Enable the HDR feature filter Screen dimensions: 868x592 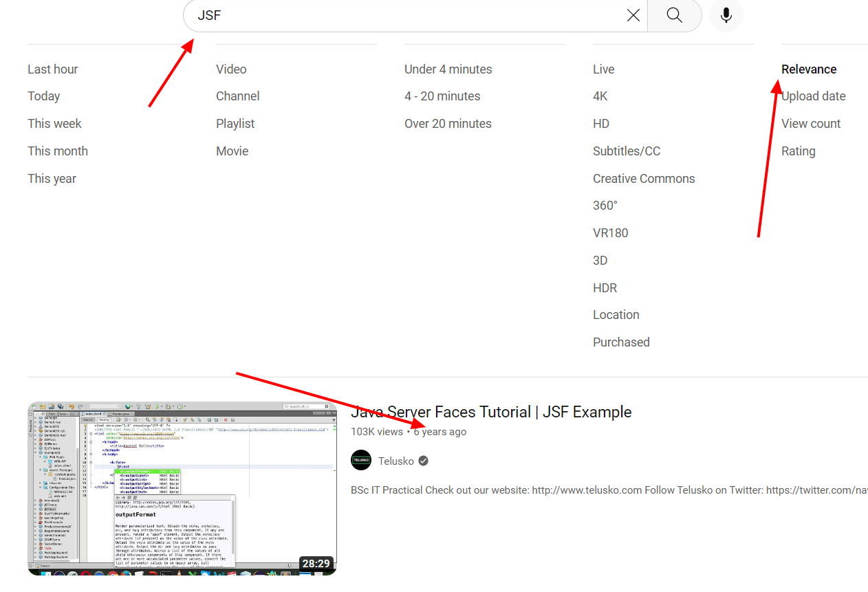(x=605, y=288)
